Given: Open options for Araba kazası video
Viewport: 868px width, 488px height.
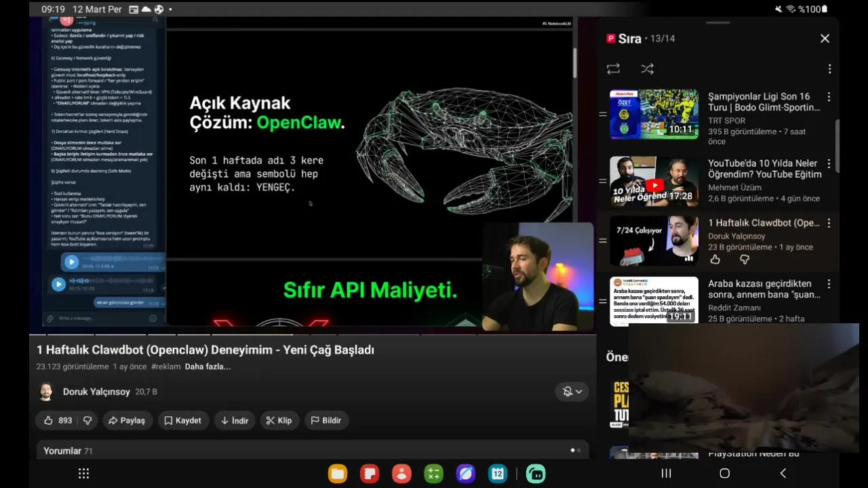Looking at the screenshot, I should (829, 284).
